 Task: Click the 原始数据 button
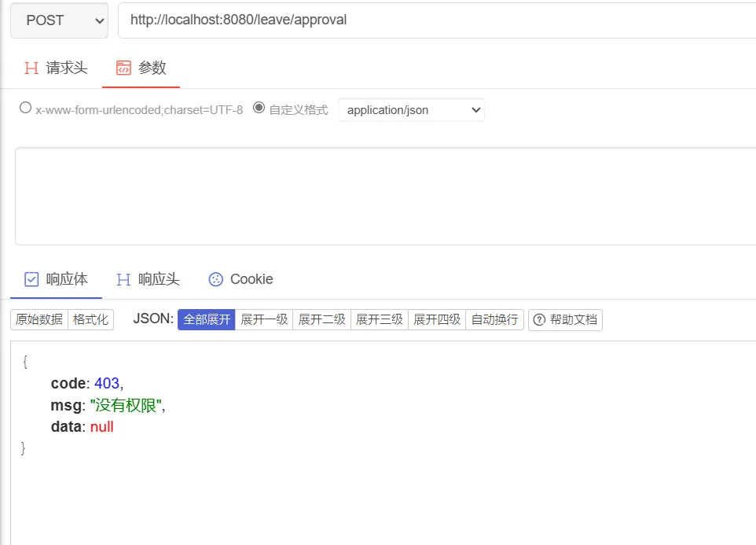coord(39,319)
